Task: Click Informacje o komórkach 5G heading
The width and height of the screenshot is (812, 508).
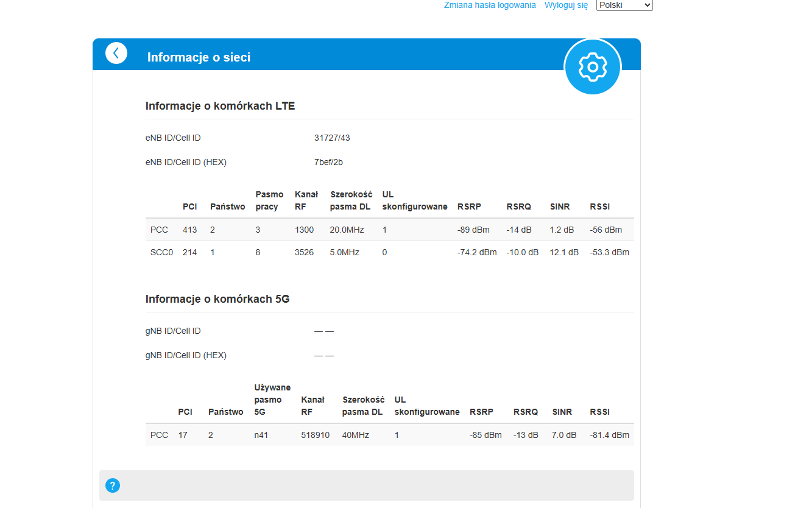Action: pyautogui.click(x=217, y=299)
